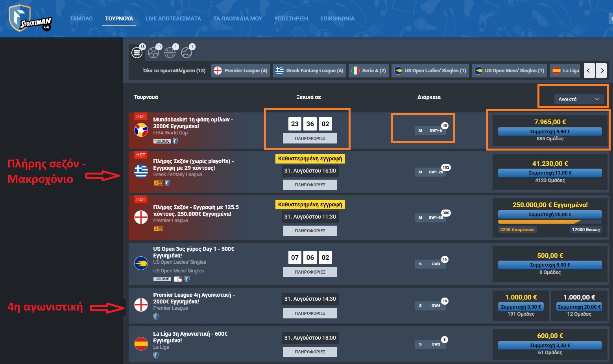This screenshot has height=364, width=613.
Task: Filter by Greek Fantasy League (4)
Action: tap(309, 71)
